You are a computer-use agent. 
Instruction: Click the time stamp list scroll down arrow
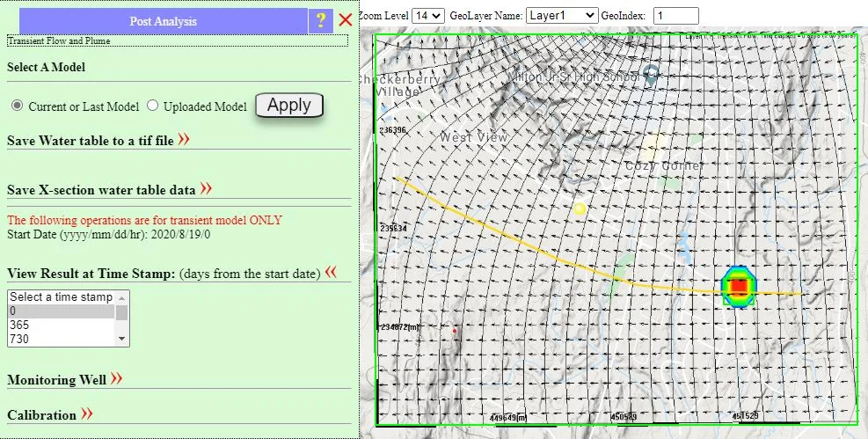click(121, 339)
